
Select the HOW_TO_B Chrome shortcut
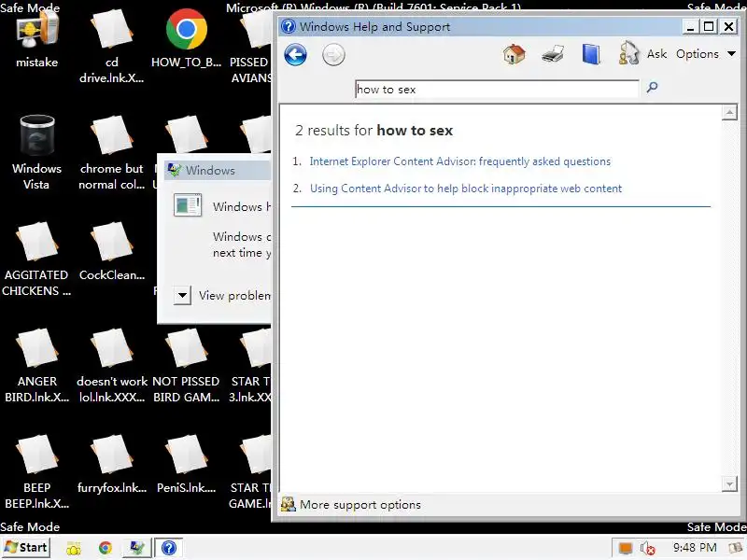[x=186, y=39]
